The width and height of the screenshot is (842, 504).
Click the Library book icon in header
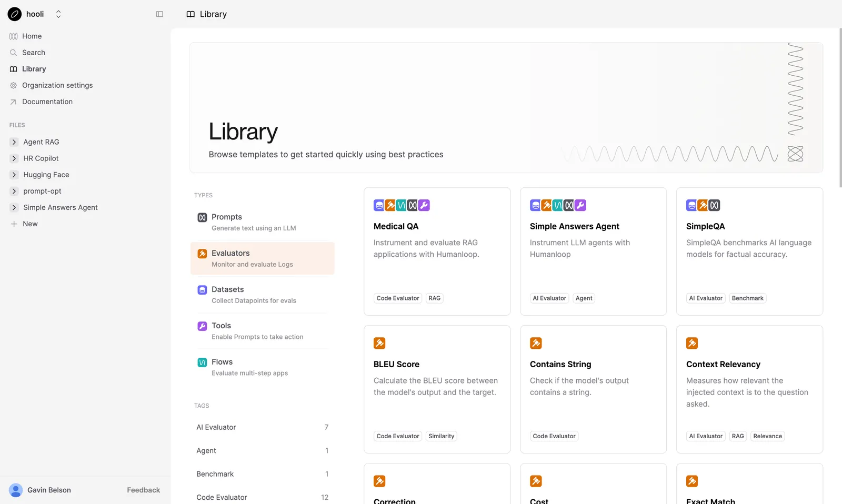[191, 14]
